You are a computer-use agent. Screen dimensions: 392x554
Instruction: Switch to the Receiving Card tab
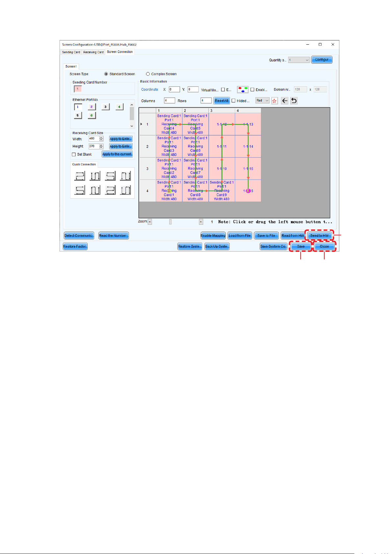coord(93,52)
